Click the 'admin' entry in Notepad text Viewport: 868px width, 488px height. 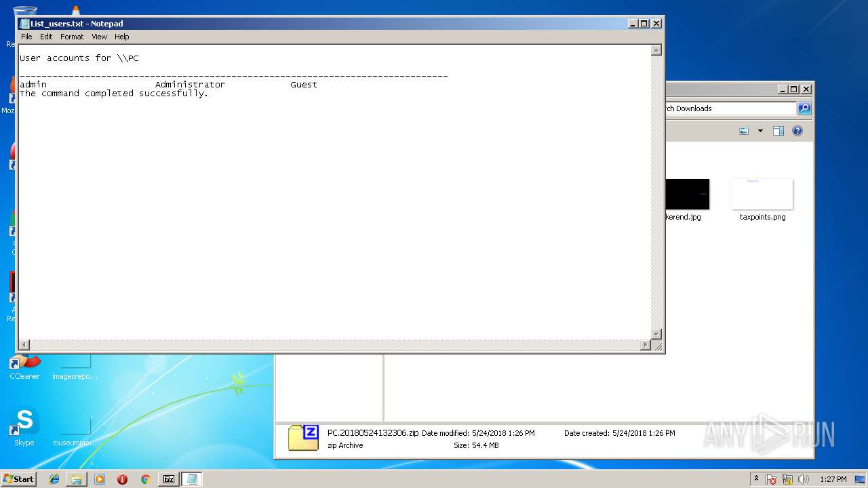click(33, 85)
